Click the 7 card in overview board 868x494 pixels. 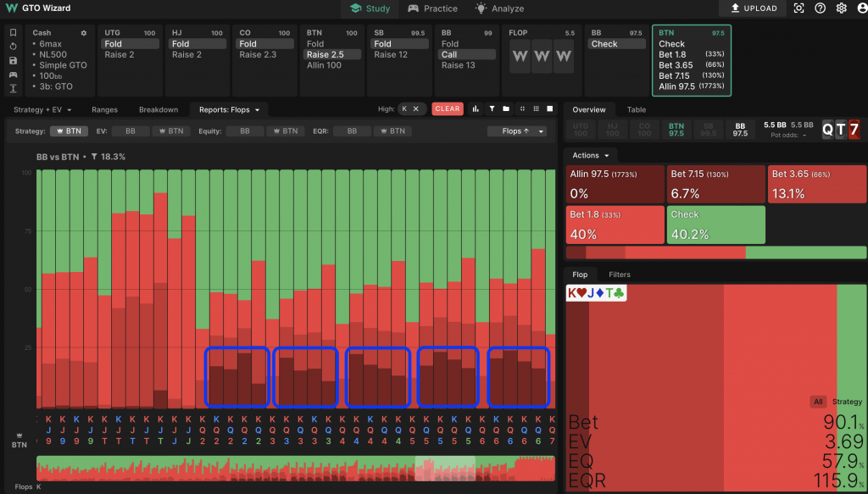(x=854, y=130)
